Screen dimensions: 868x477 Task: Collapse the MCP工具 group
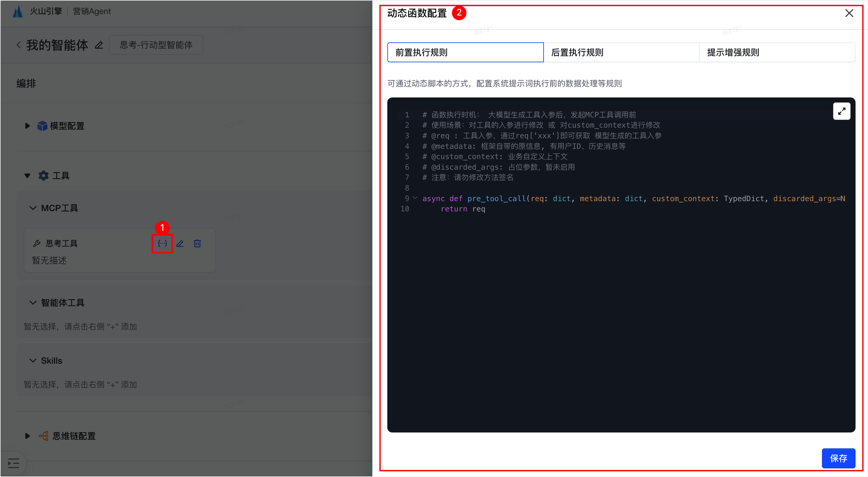click(x=33, y=208)
